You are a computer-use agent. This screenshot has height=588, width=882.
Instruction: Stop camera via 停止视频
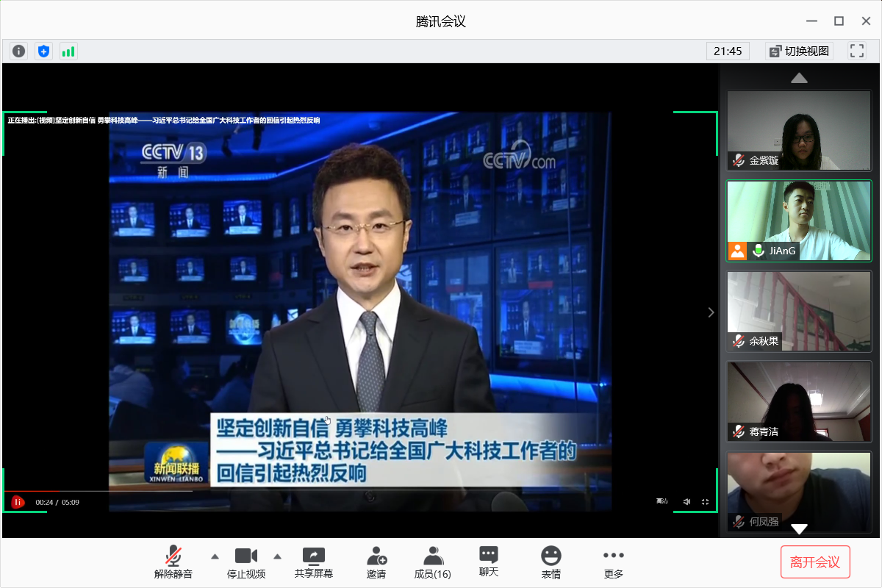click(246, 562)
